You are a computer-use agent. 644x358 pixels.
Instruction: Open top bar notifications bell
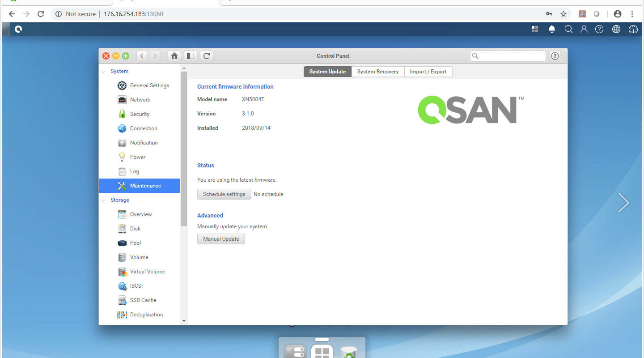tap(552, 29)
